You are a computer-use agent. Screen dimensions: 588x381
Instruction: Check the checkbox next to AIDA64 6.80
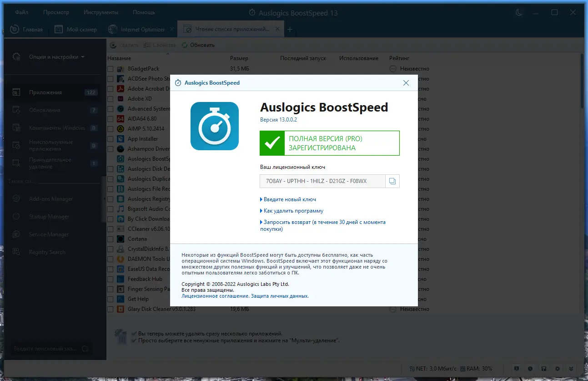(110, 118)
